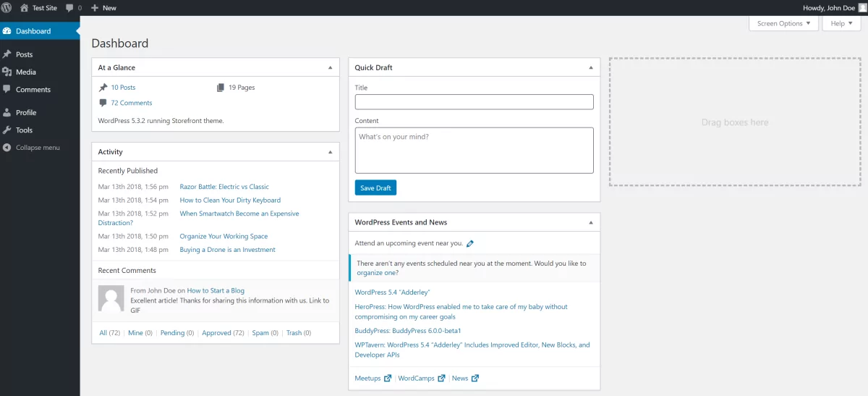The height and width of the screenshot is (396, 868).
Task: Click the bubble icon beside 72 Comments
Action: (x=103, y=103)
